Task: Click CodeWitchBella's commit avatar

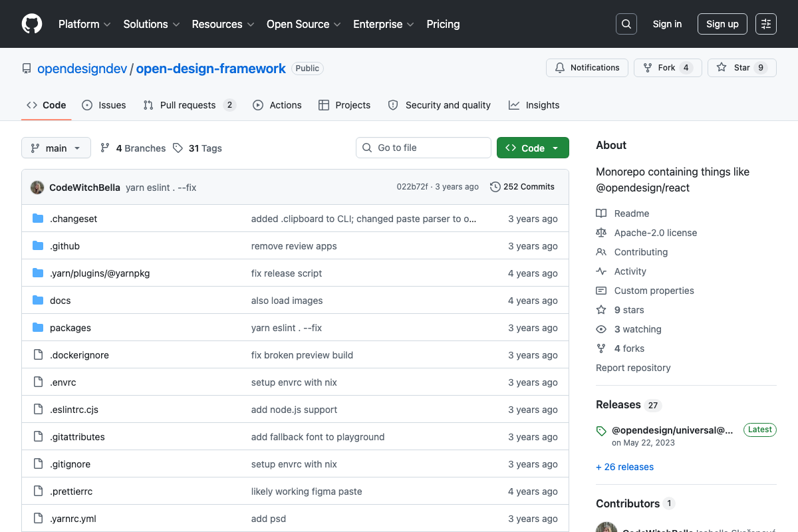Action: (37, 188)
